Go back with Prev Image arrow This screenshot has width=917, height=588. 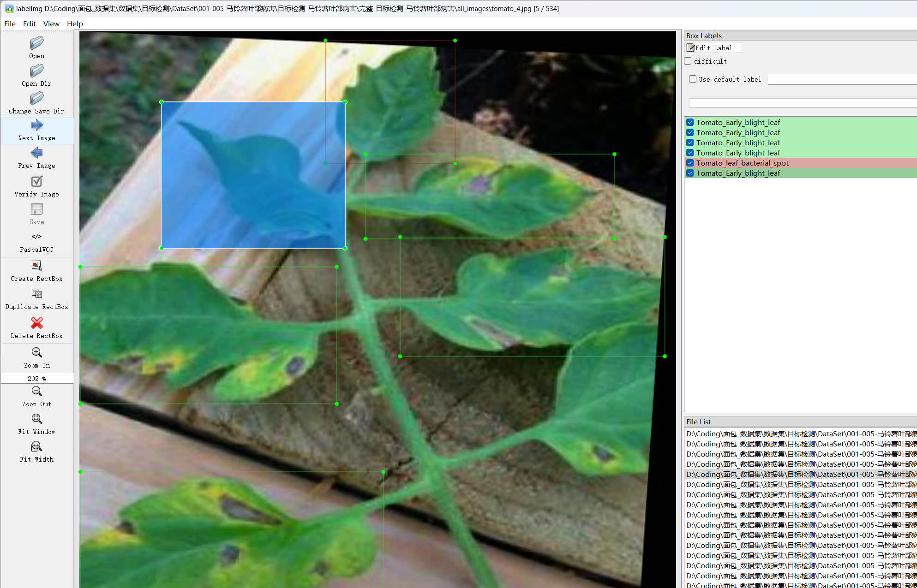click(x=37, y=153)
